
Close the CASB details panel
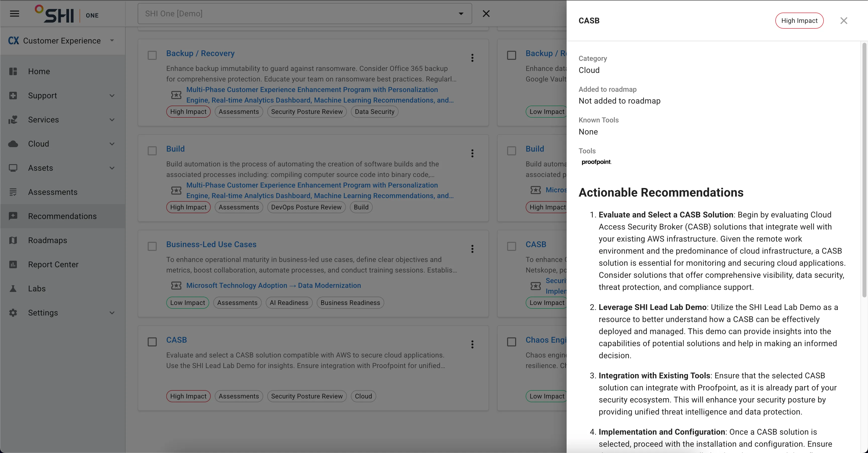(844, 21)
